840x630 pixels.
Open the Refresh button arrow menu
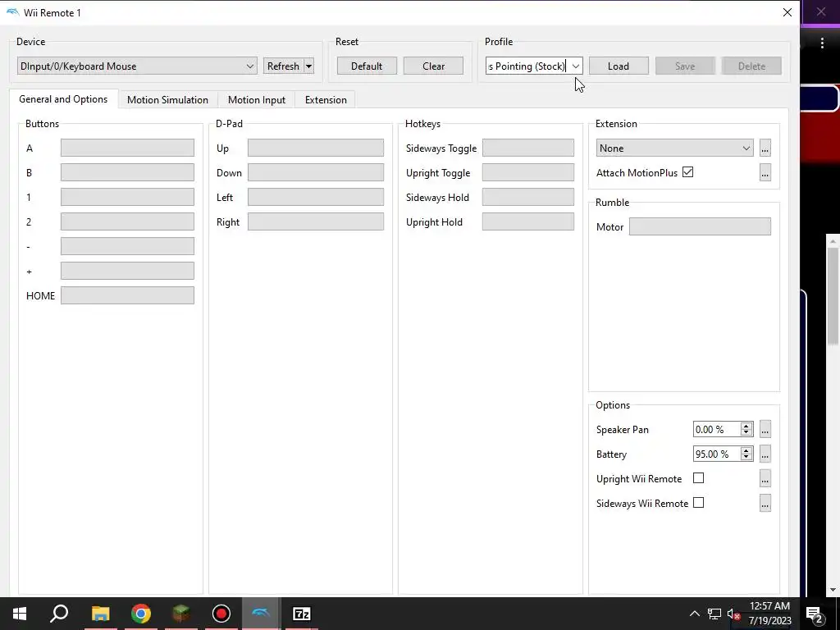pyautogui.click(x=309, y=66)
